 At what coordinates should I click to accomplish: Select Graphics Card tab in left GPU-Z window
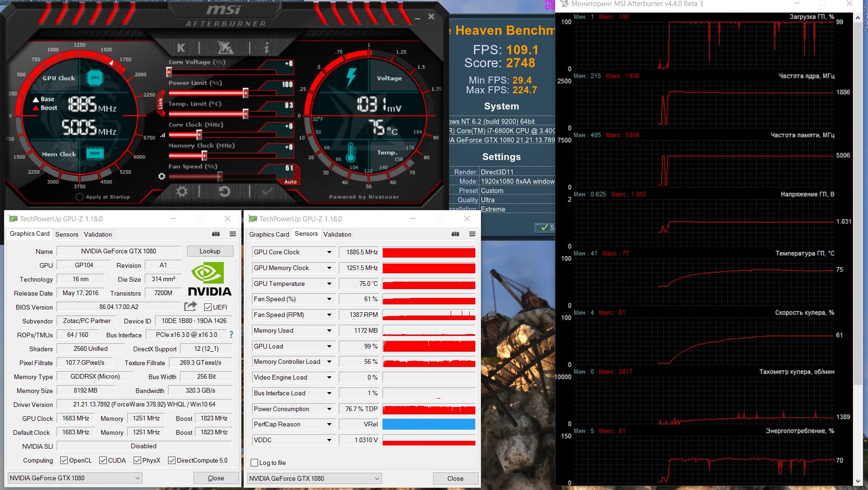30,233
